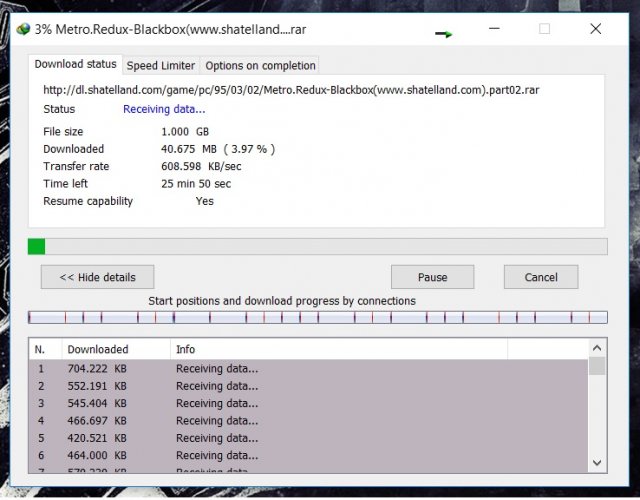
Task: Sort by the Downloaded column header
Action: tap(113, 349)
